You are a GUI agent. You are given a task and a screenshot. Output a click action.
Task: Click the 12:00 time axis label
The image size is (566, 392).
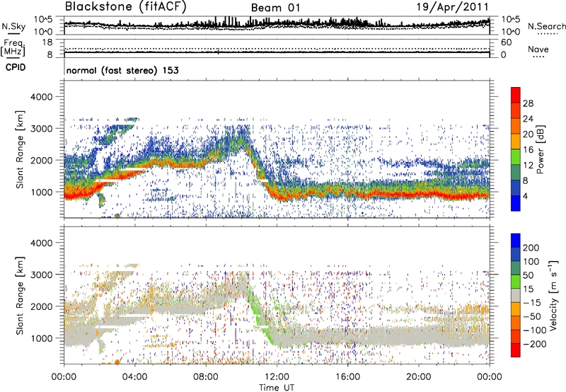point(277,377)
